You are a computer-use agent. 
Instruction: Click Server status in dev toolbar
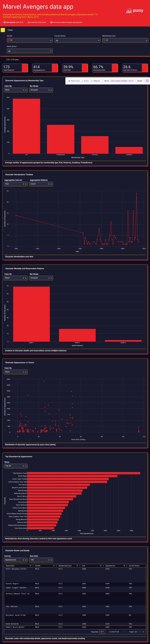pos(140,81)
